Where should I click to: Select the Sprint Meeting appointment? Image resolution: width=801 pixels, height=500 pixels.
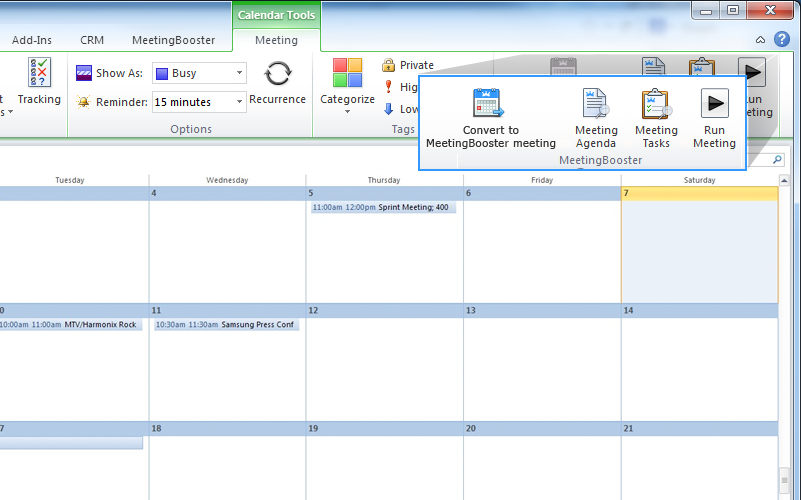[384, 207]
